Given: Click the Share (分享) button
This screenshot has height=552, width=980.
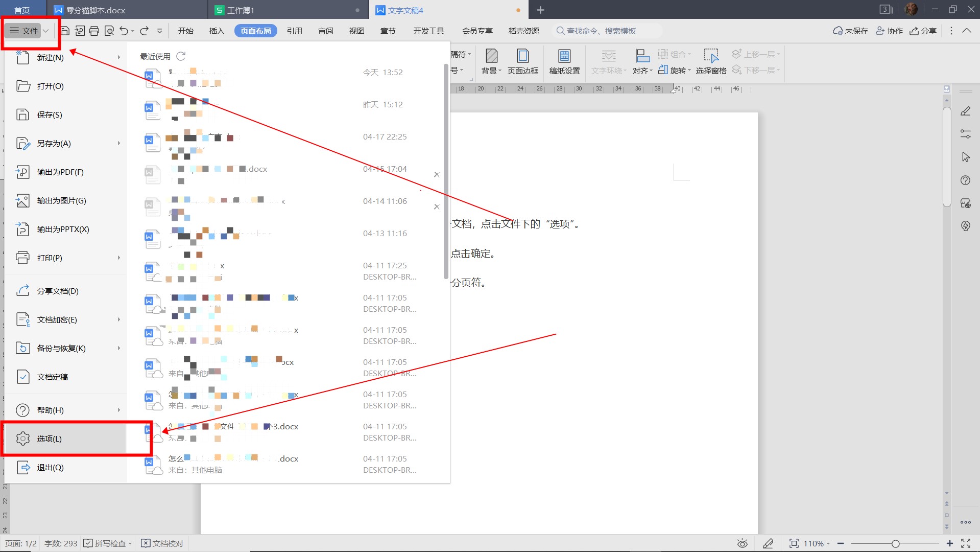Looking at the screenshot, I should coord(923,31).
